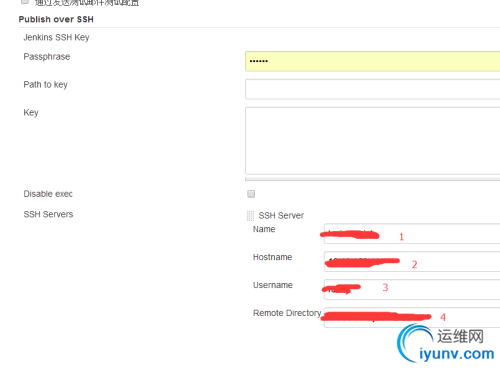This screenshot has height=370, width=500.
Task: Click the Remote Directory input field
Action: (x=412, y=317)
